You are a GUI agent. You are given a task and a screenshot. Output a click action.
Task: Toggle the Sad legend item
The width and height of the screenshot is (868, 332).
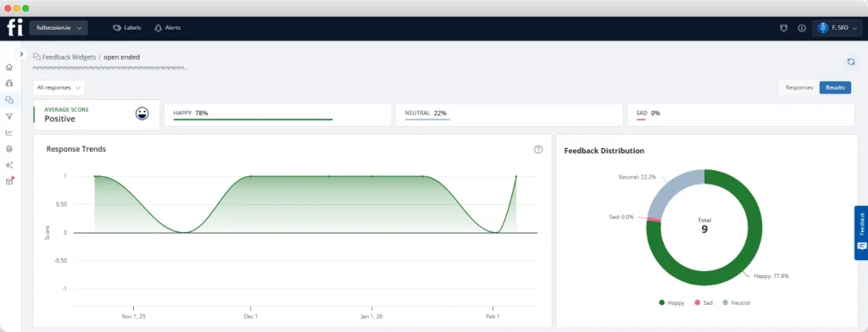[704, 302]
